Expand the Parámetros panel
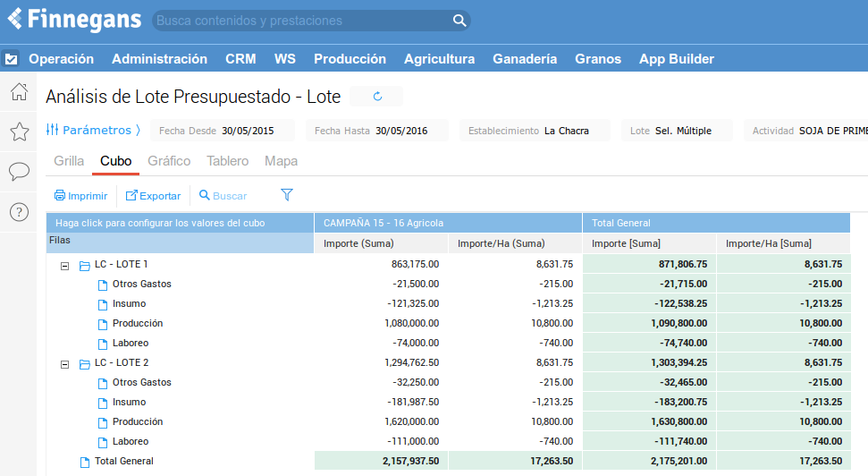868x476 pixels. [93, 131]
